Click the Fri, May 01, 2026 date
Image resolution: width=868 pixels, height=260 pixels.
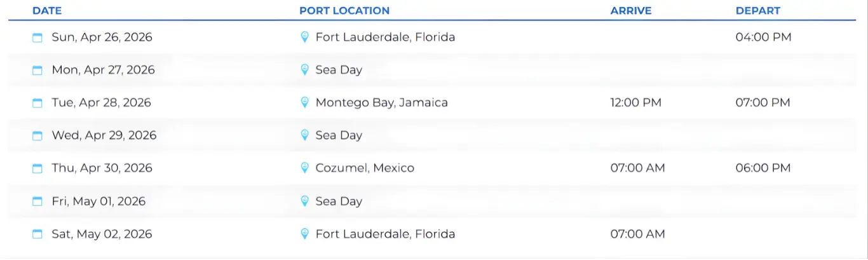(98, 202)
